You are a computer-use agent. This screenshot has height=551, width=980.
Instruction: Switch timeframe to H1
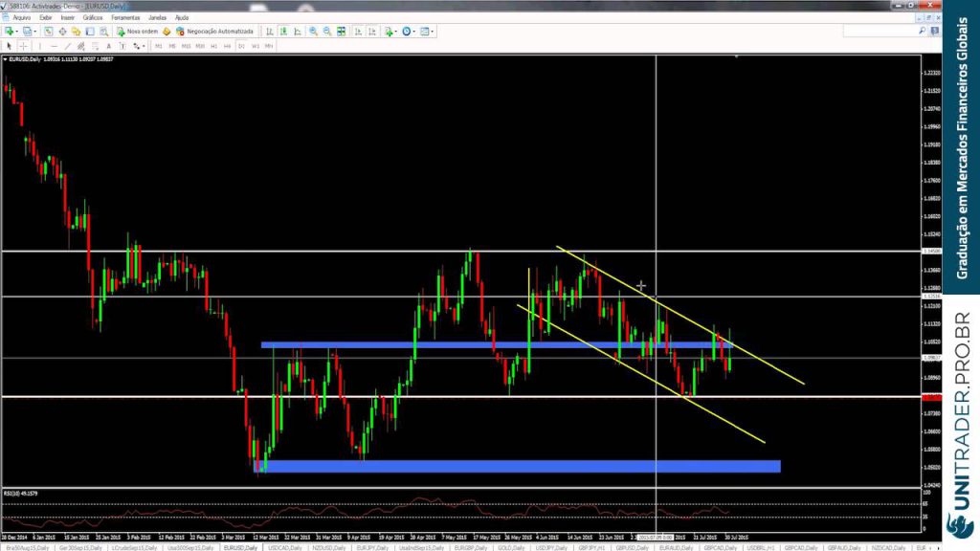[213, 46]
